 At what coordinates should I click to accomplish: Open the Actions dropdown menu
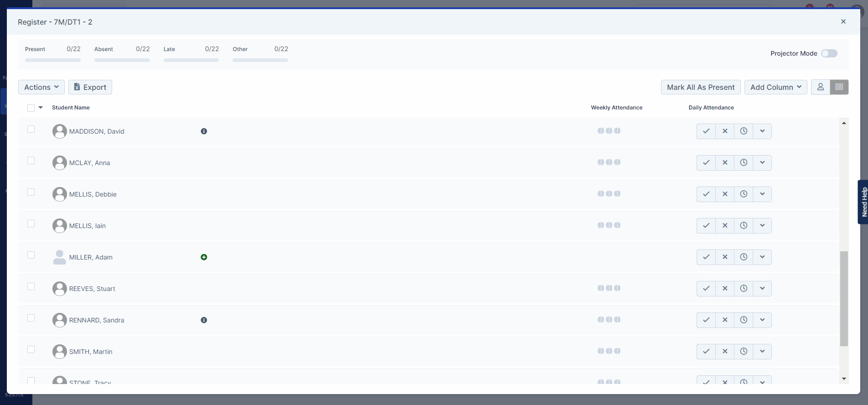coord(41,87)
